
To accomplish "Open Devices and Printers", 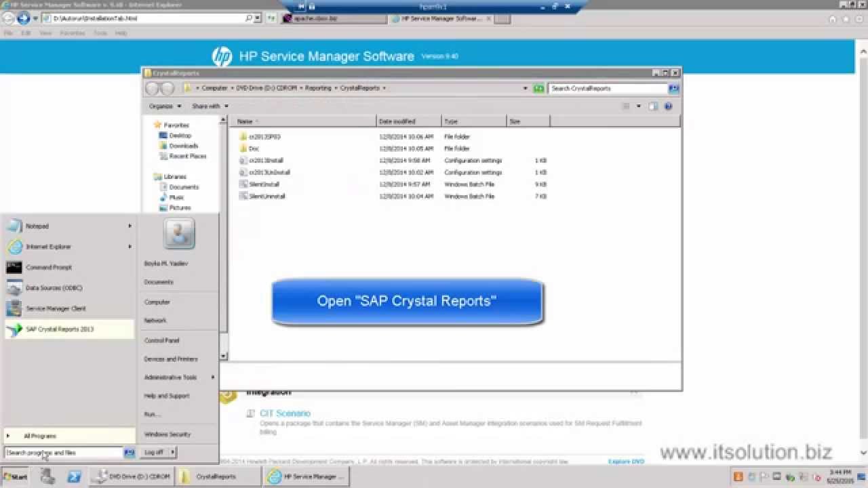I will coord(171,359).
